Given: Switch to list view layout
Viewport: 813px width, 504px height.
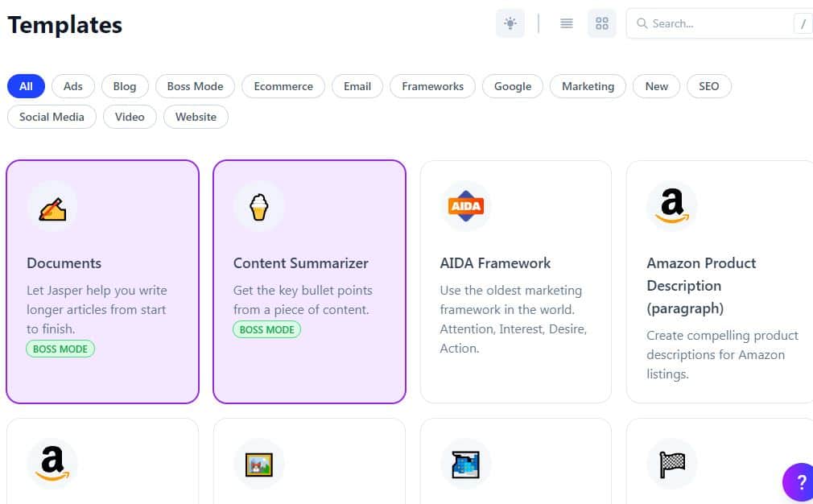Looking at the screenshot, I should coord(566,23).
